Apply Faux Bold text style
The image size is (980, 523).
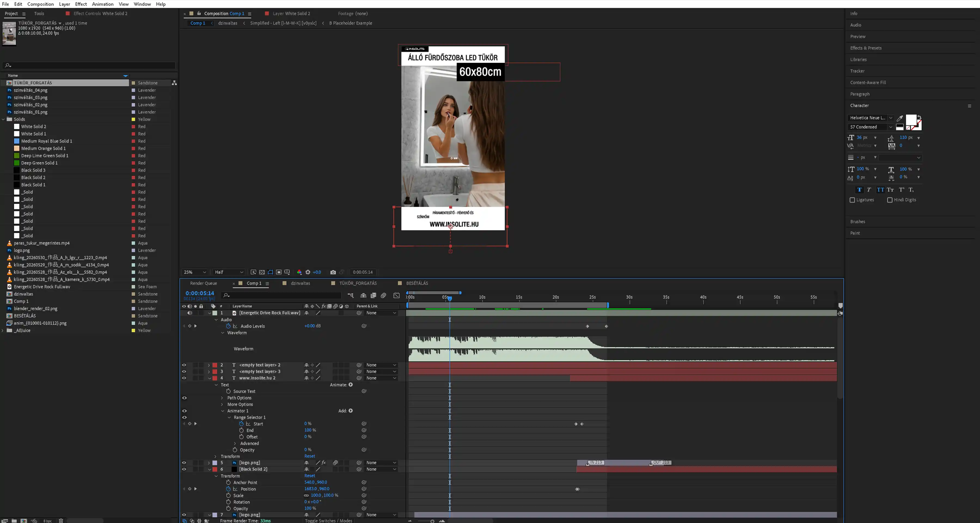pyautogui.click(x=859, y=190)
